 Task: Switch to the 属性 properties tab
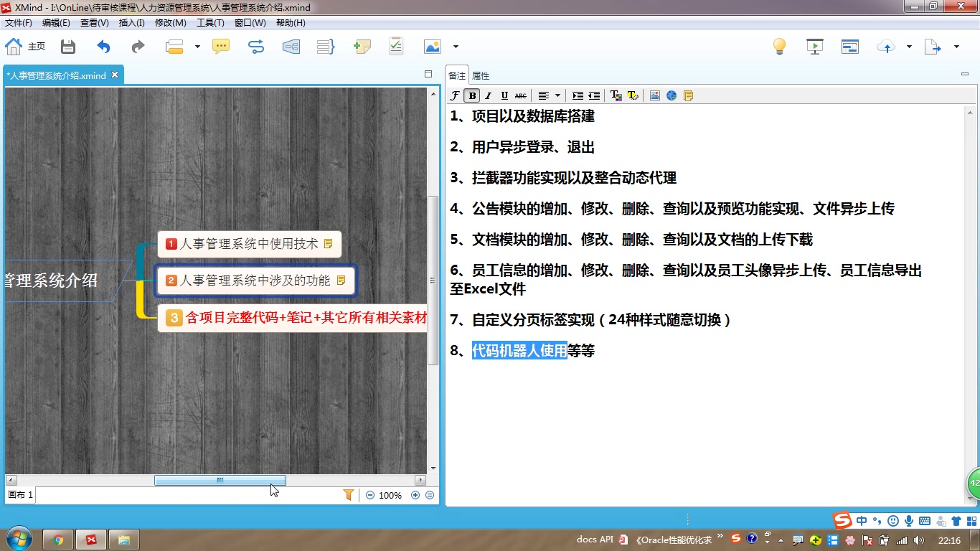481,75
